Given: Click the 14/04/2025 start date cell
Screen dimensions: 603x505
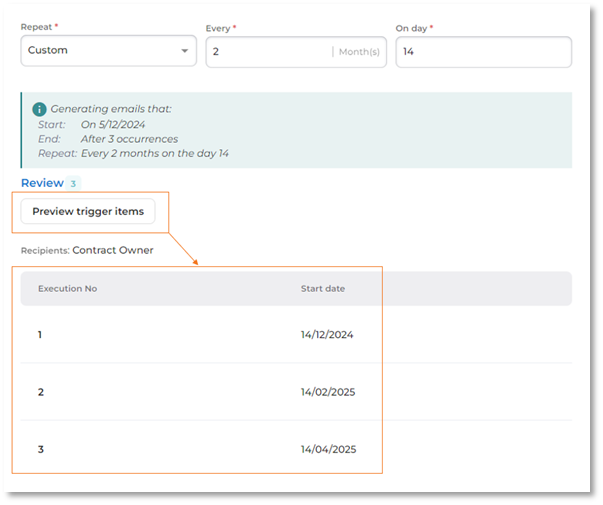Looking at the screenshot, I should [328, 450].
